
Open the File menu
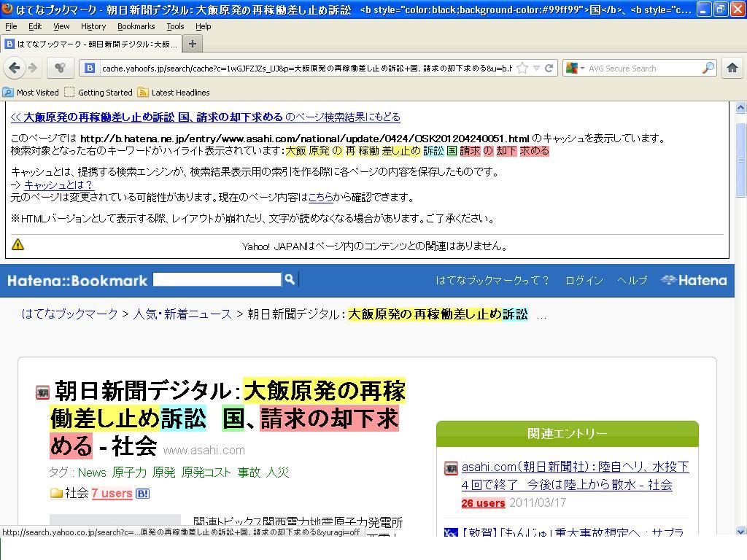11,26
